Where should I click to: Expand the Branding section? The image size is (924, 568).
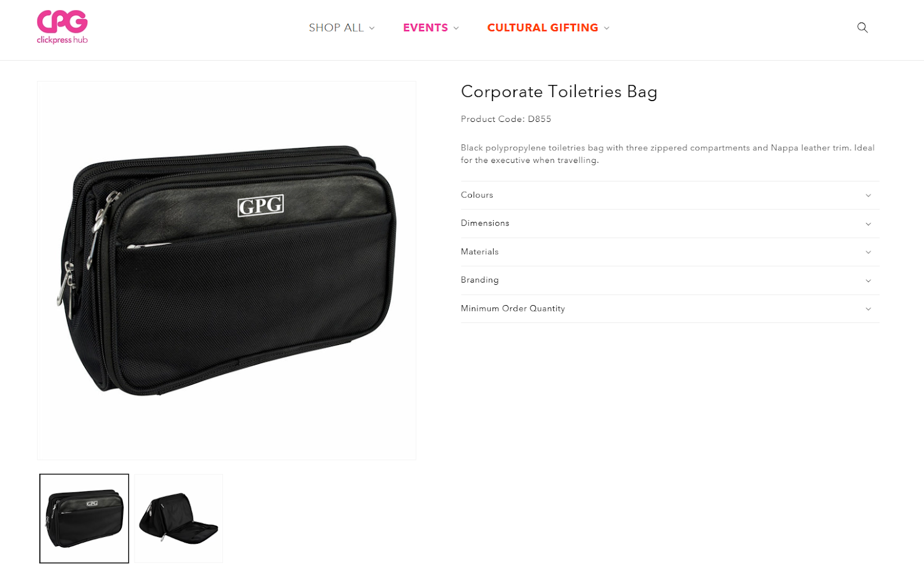670,280
